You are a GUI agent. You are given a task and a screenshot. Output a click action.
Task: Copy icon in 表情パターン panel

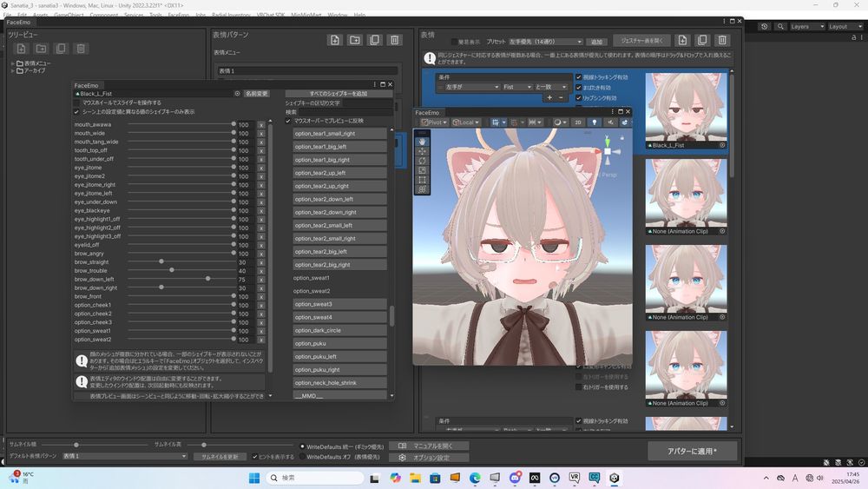coord(375,40)
